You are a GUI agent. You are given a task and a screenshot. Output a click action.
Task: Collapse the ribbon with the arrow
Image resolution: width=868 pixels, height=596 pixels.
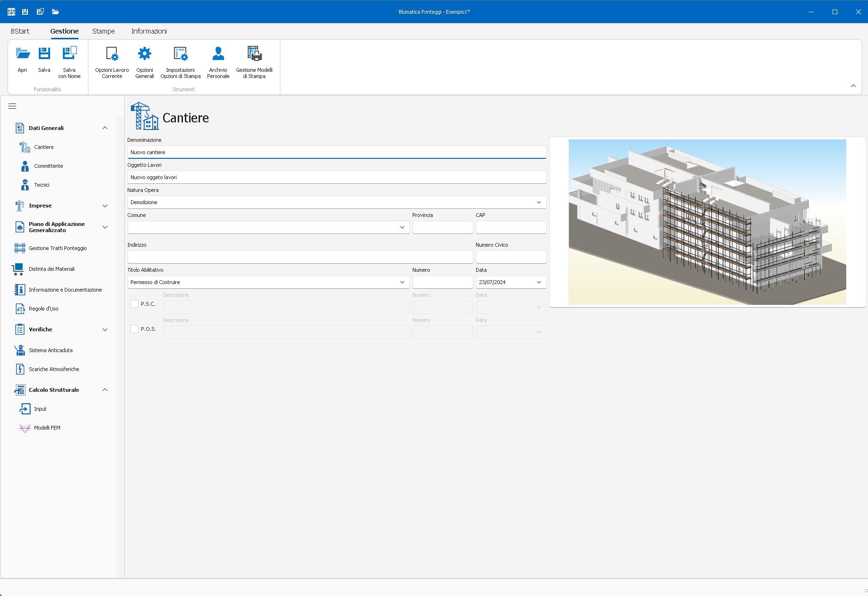point(853,86)
